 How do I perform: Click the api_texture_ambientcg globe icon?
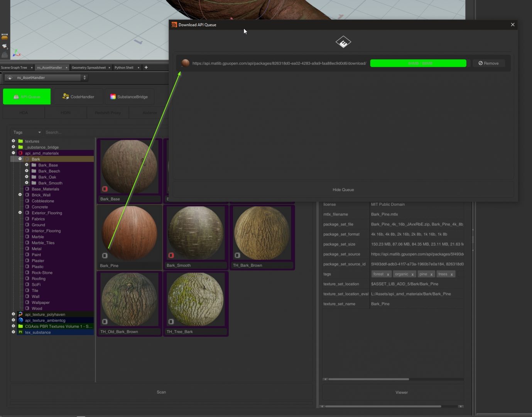[20, 320]
